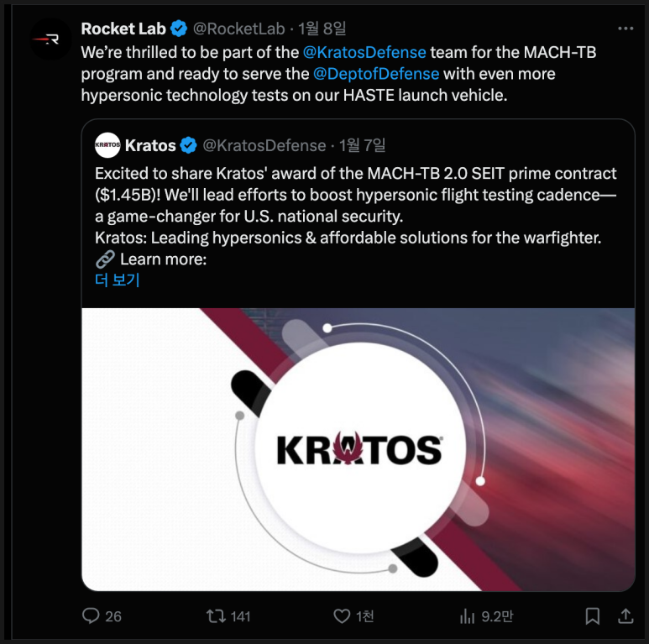This screenshot has height=644, width=649.
Task: Open Rocket Lab profile avatar
Action: (51, 39)
